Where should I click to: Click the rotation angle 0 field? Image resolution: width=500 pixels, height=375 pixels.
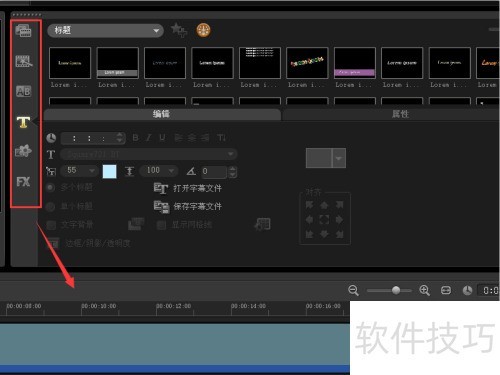[215, 172]
